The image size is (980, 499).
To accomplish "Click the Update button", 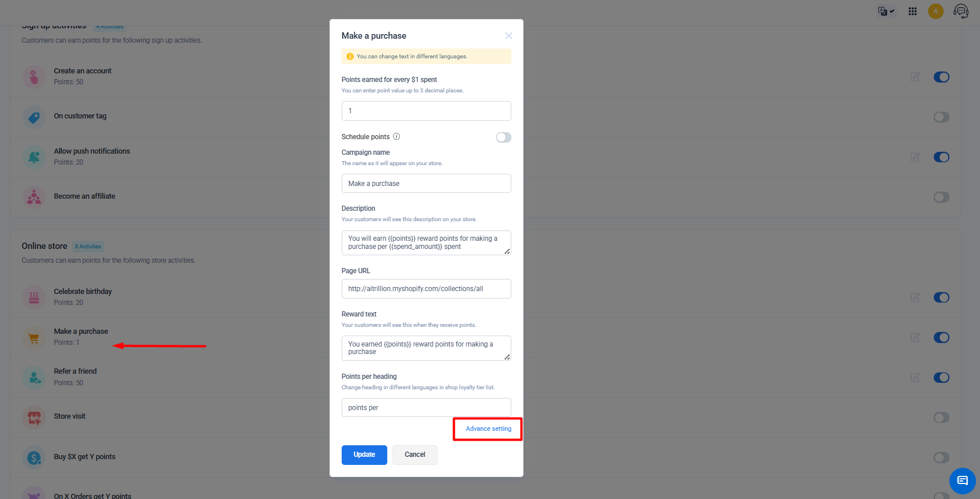I will (x=364, y=455).
